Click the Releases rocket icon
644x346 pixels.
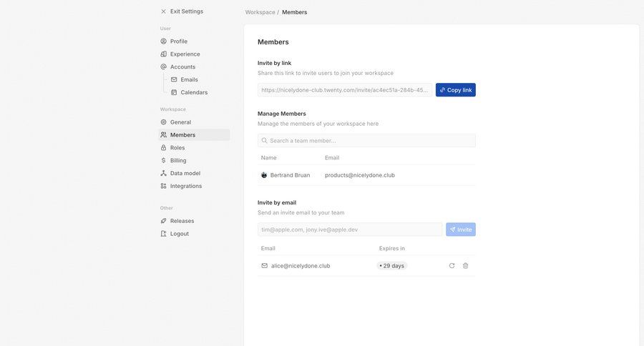[x=163, y=221]
